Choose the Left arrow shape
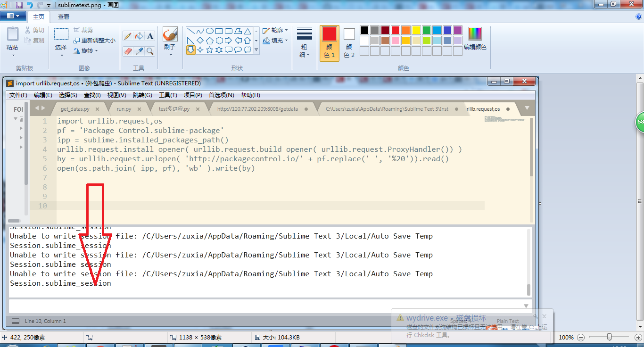Image resolution: width=644 pixels, height=347 pixels. 238,41
